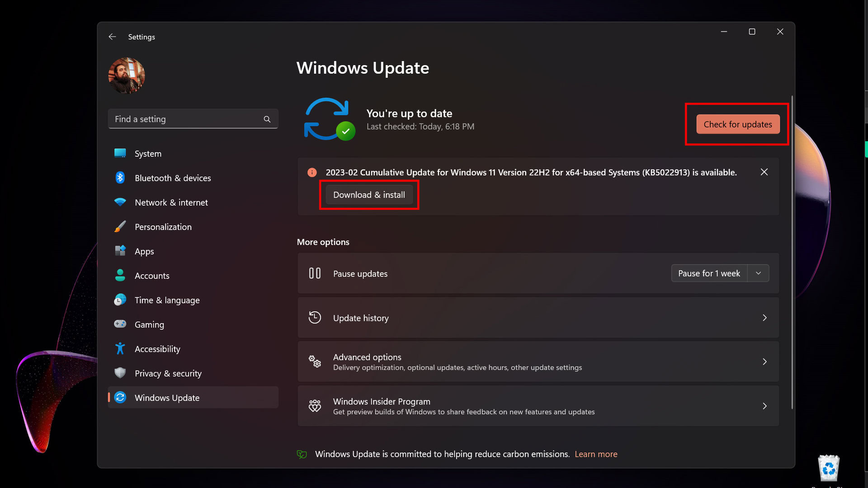Screen dimensions: 868x488
Task: Click the Privacy & security shield icon
Action: coord(120,373)
